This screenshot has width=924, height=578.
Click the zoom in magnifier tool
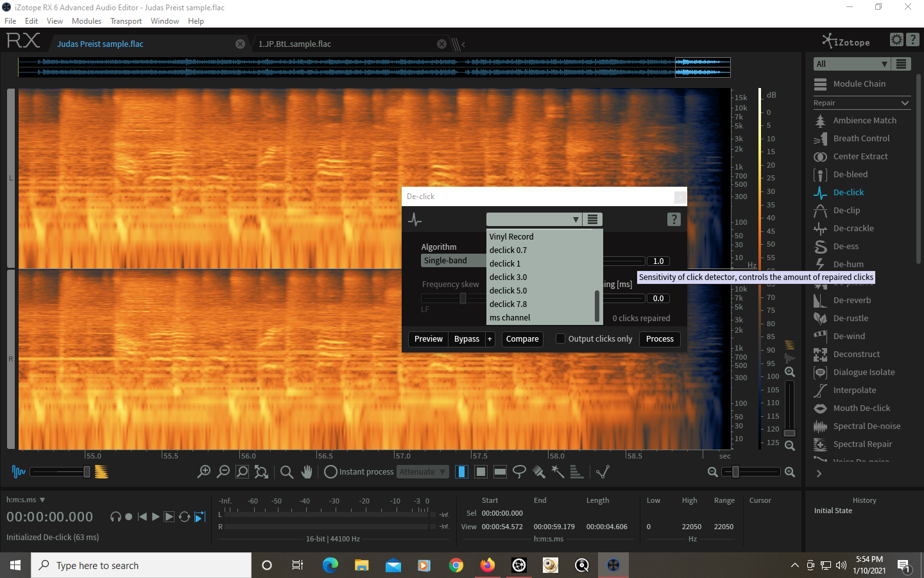[204, 472]
